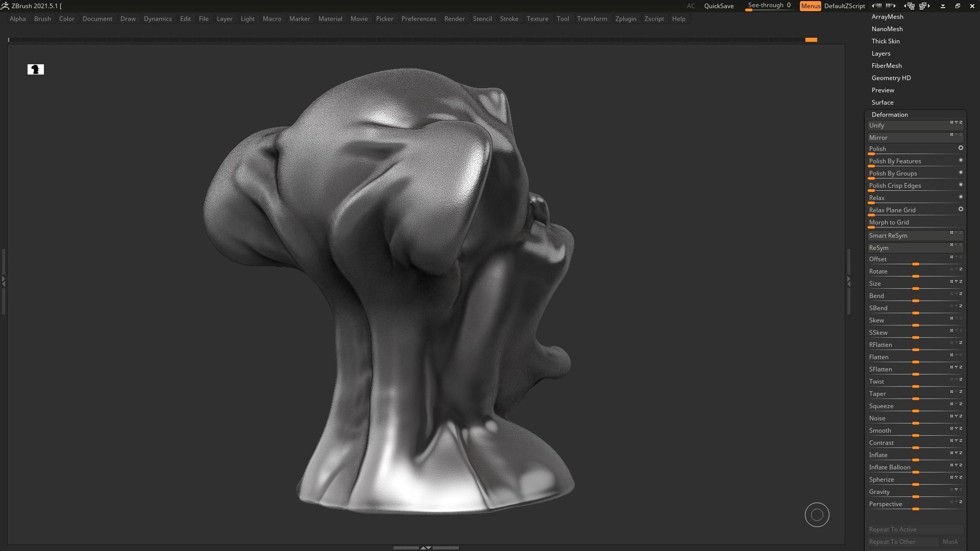Viewport: 980px width, 551px height.
Task: Click the head silhouette thumbnail icon in viewport
Action: pyautogui.click(x=36, y=69)
